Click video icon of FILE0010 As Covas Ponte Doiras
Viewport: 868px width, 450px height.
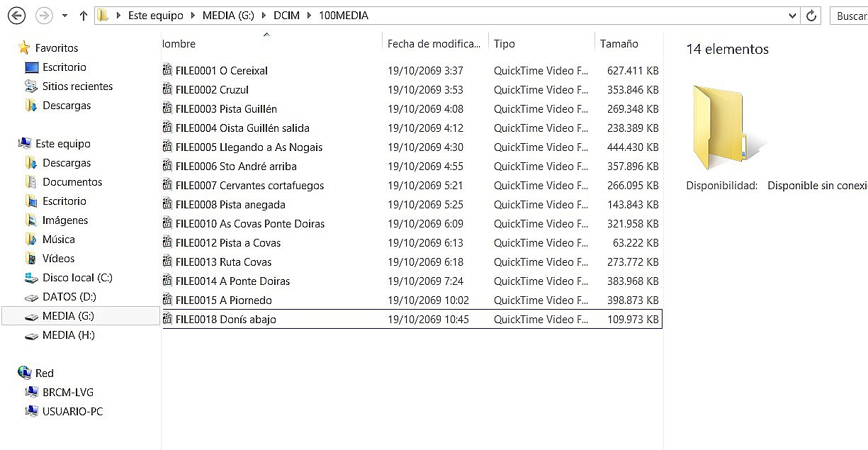(168, 223)
